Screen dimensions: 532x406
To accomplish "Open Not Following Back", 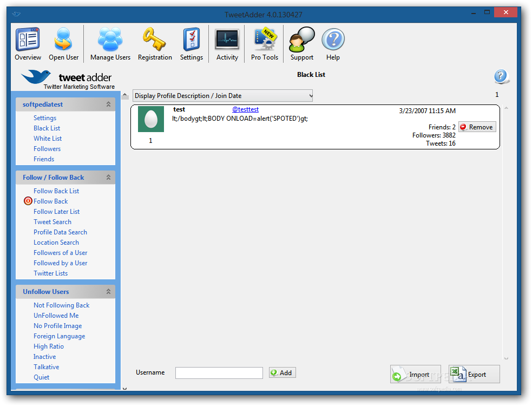I will coord(61,305).
